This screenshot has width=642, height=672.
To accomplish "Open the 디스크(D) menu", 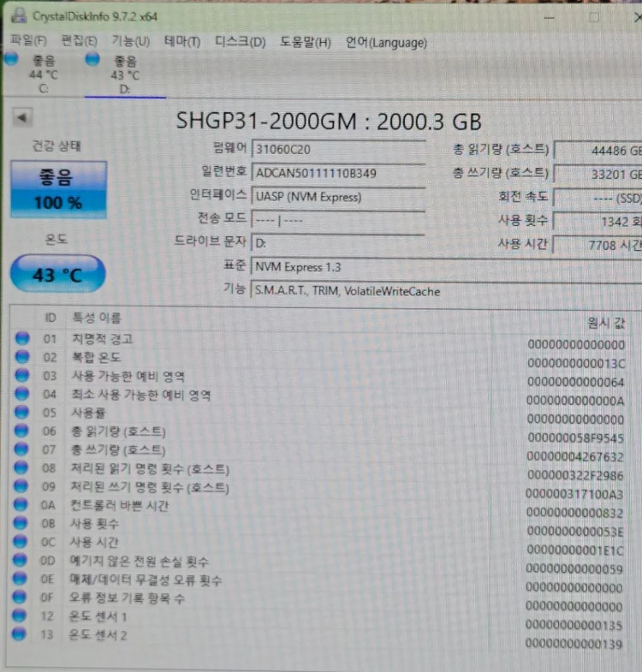I will tap(240, 42).
